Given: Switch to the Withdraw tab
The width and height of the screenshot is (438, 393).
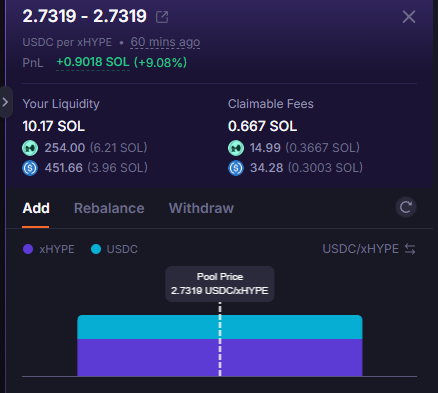Looking at the screenshot, I should pyautogui.click(x=201, y=208).
